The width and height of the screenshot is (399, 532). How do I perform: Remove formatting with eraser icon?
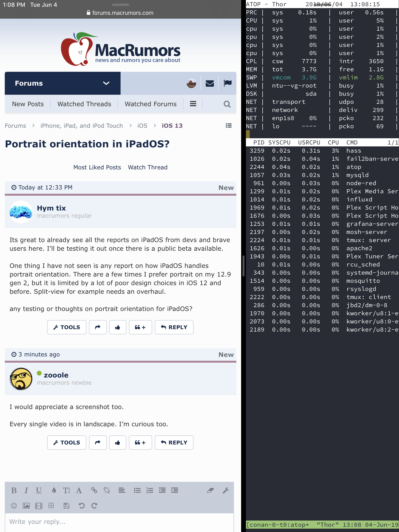tap(210, 490)
